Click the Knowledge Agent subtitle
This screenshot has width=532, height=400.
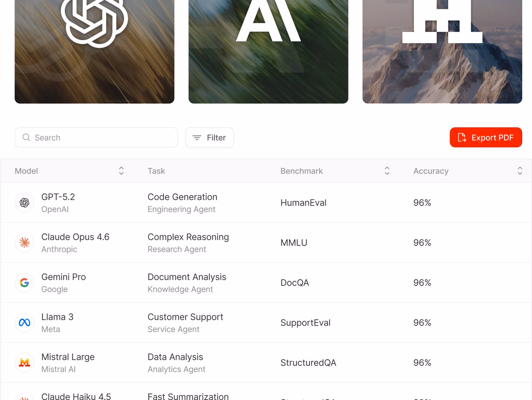180,289
